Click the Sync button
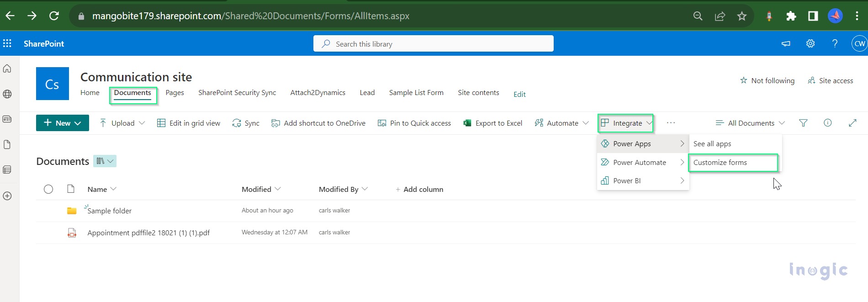This screenshot has width=868, height=302. pos(246,123)
